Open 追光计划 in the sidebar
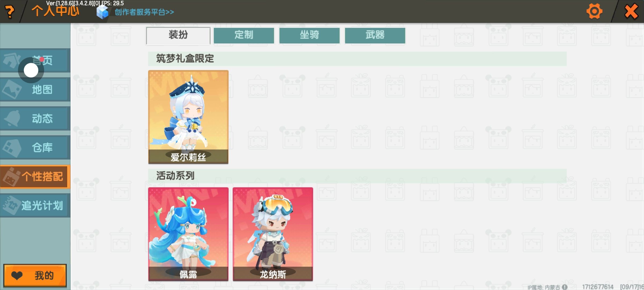This screenshot has width=644, height=290. [35, 205]
